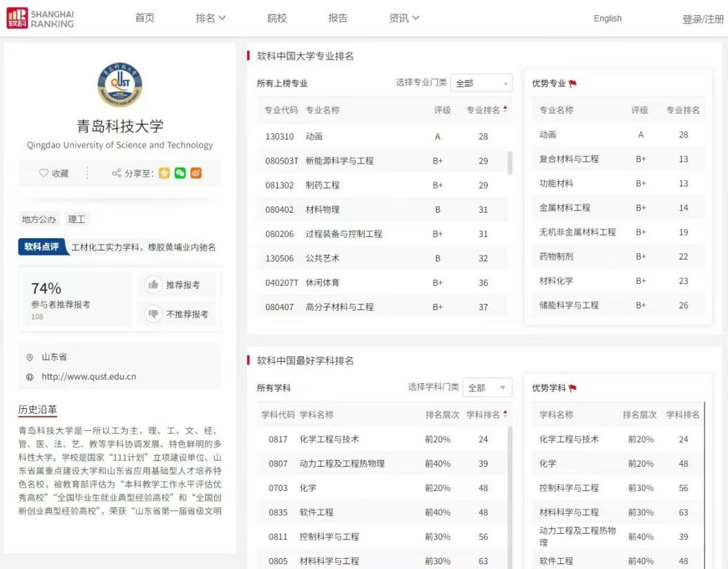Click the ShanghaiRanking logo
Image resolution: width=728 pixels, height=569 pixels.
40,19
